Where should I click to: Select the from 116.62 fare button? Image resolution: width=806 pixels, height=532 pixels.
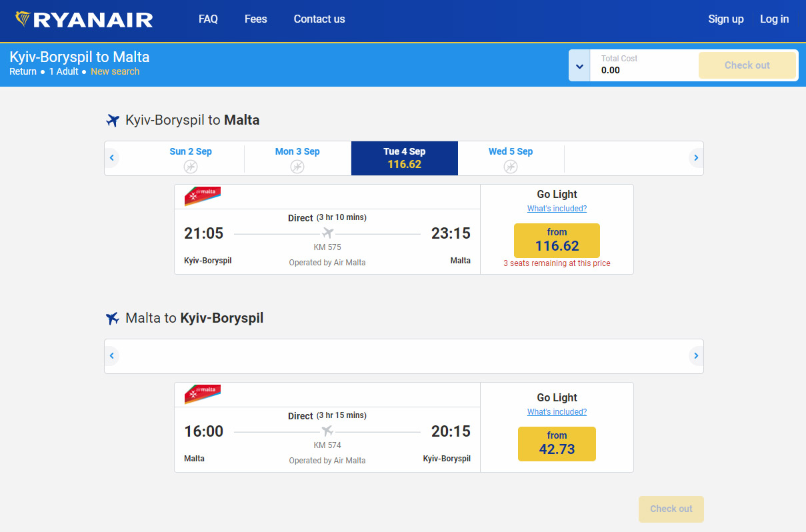point(557,241)
